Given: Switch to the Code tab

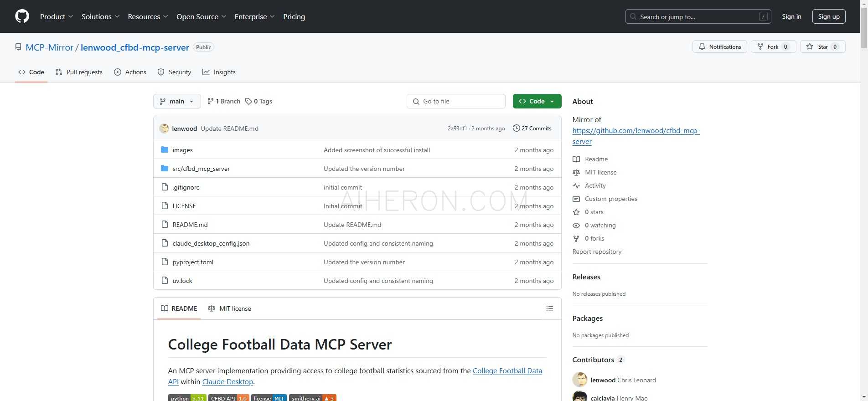Looking at the screenshot, I should [31, 72].
